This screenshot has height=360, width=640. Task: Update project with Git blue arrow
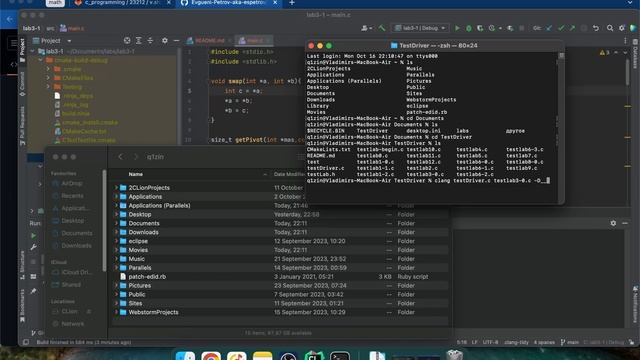coord(549,28)
